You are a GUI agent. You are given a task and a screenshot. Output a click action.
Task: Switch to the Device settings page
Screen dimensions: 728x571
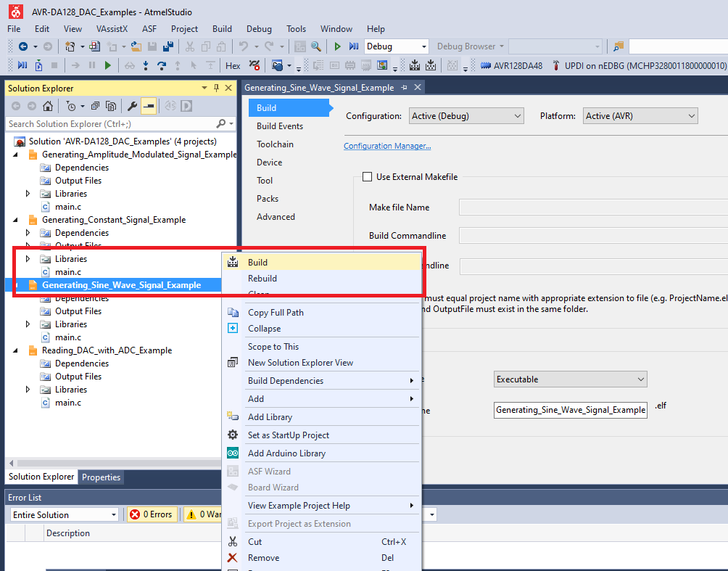click(x=269, y=163)
